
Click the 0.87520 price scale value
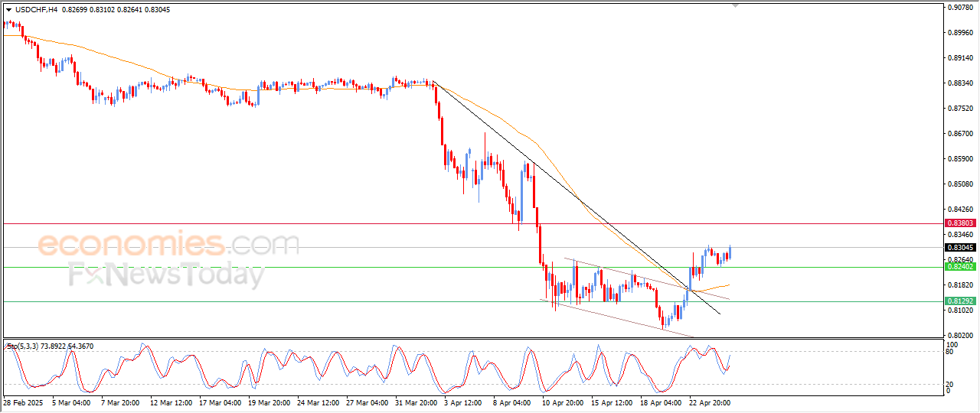click(x=961, y=109)
